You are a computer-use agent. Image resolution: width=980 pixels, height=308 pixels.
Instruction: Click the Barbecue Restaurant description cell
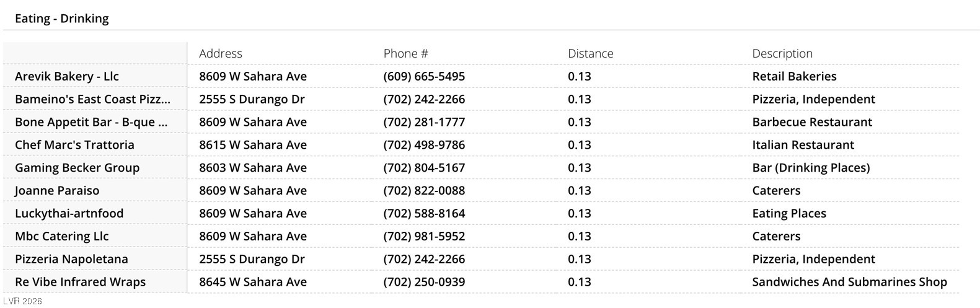click(x=812, y=122)
